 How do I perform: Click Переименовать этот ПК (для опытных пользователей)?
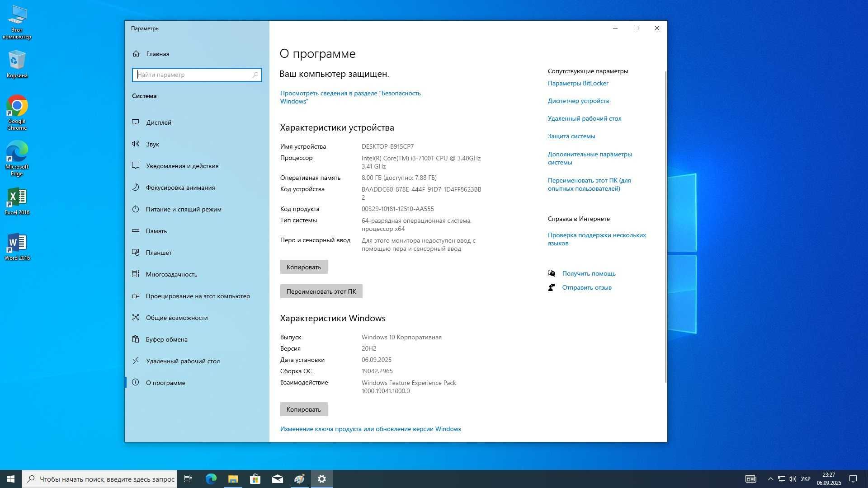click(x=590, y=184)
